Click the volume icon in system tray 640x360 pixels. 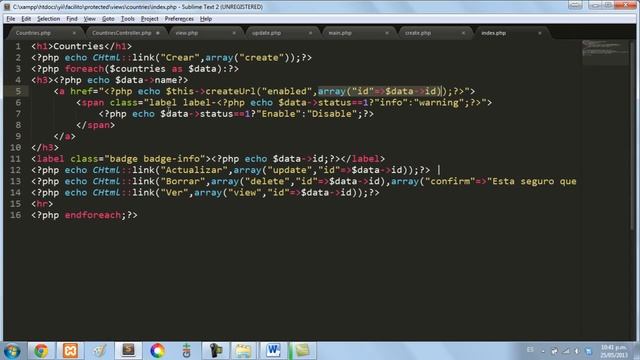[x=577, y=351]
